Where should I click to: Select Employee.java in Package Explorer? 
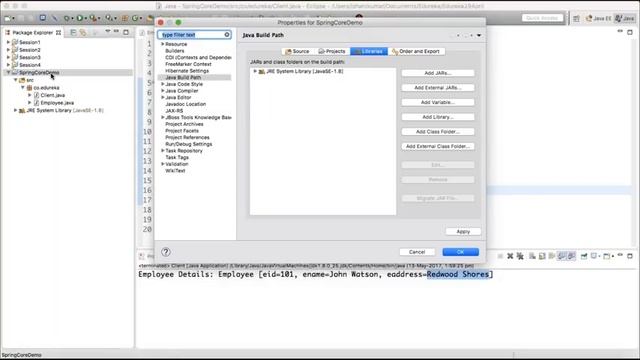coord(57,103)
